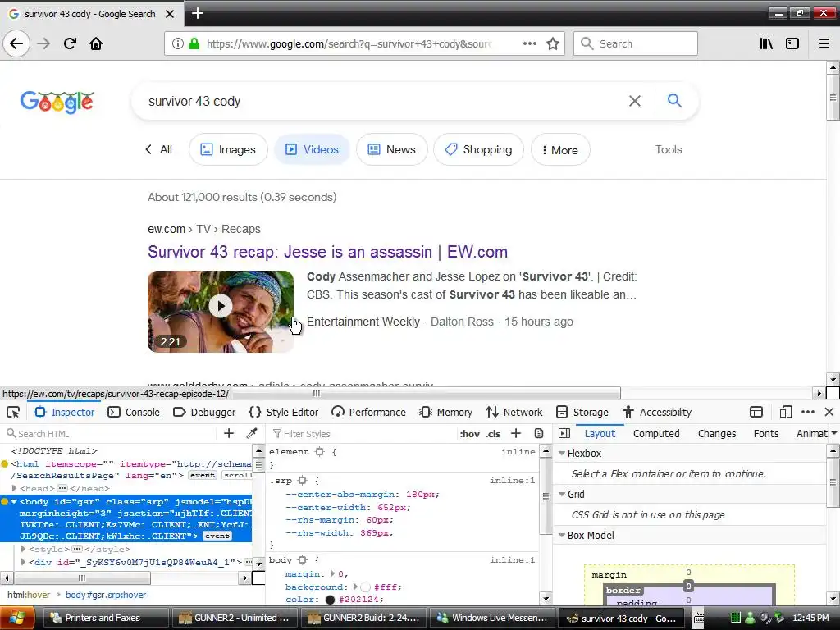Click the #fff background color swatch
Image resolution: width=840 pixels, height=630 pixels.
click(365, 587)
